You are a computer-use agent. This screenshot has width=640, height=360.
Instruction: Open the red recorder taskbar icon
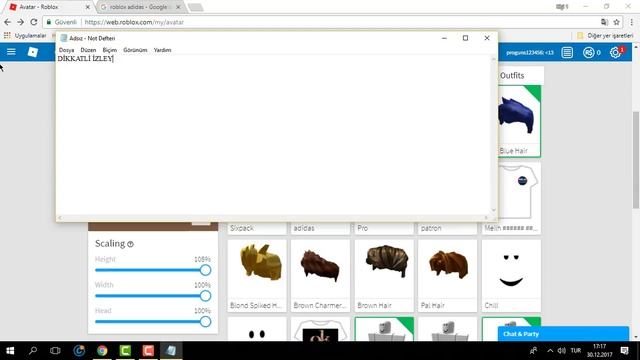pos(148,351)
